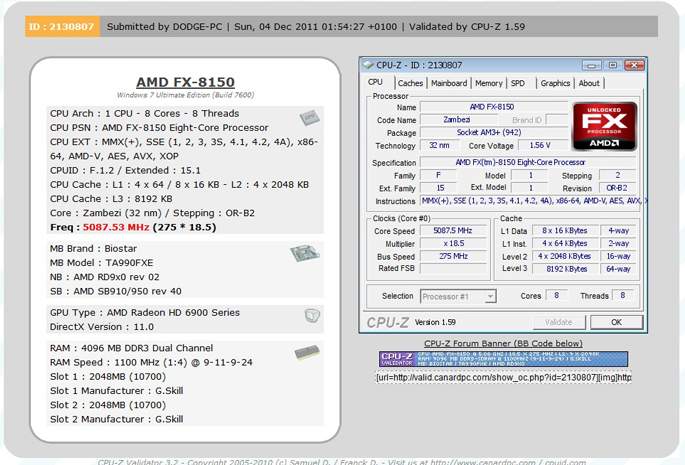The width and height of the screenshot is (685, 465).
Task: Click the RAM Speed 1100 MHz line
Action: click(x=151, y=362)
